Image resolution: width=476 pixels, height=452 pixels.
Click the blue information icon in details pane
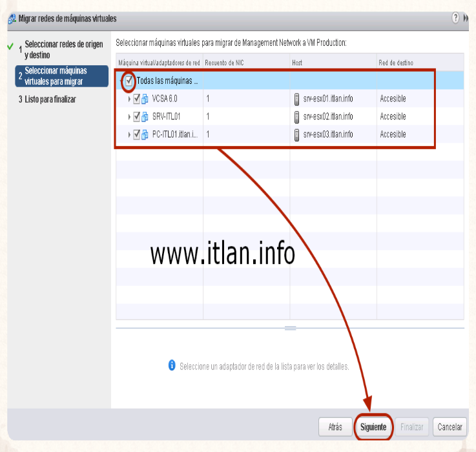click(172, 365)
